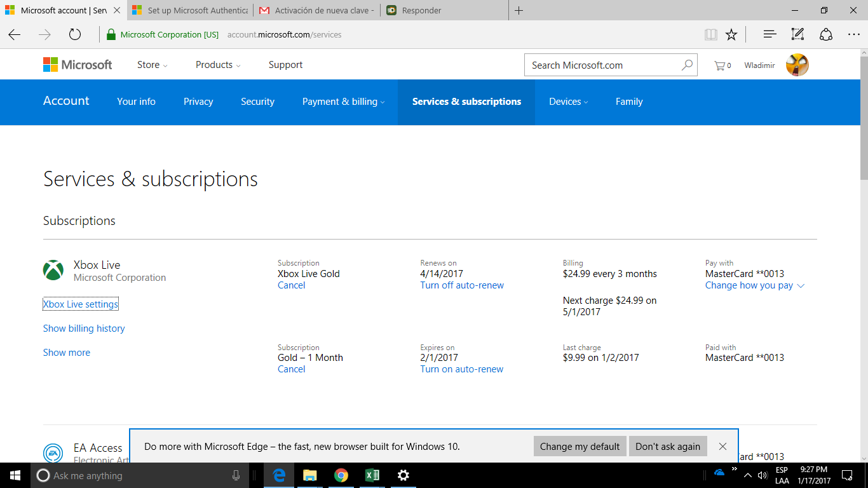Refresh the page with the reload icon
868x488 pixels.
click(75, 34)
